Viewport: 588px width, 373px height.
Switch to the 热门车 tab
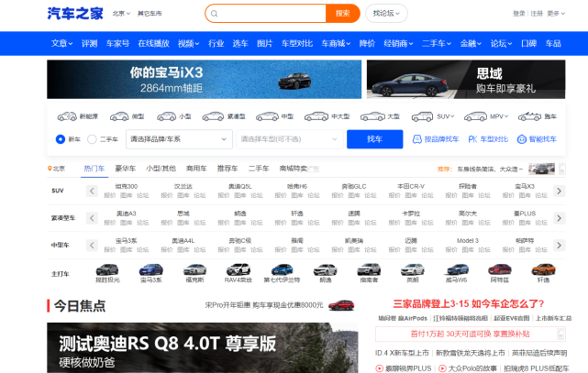click(94, 169)
